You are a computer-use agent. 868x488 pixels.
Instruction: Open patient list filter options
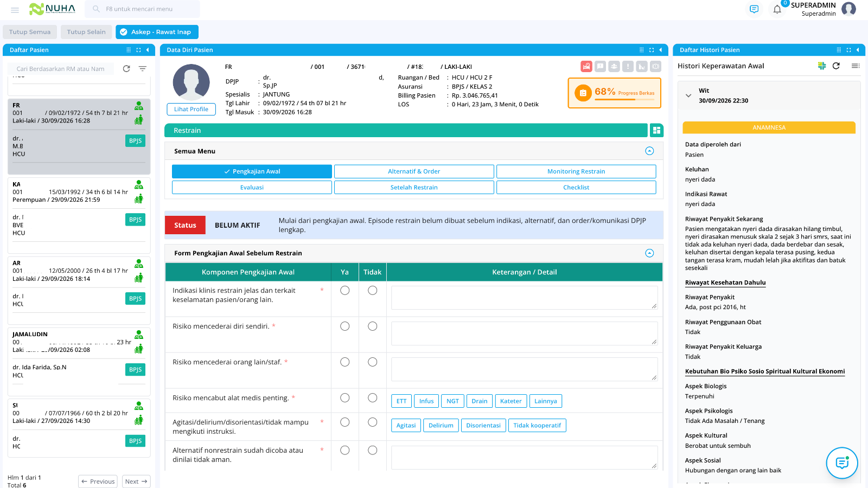(x=143, y=69)
